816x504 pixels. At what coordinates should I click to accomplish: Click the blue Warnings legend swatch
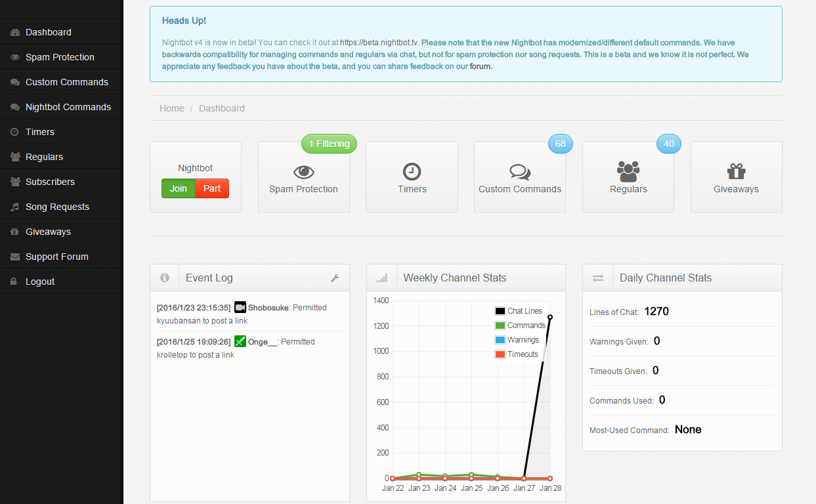pos(500,340)
